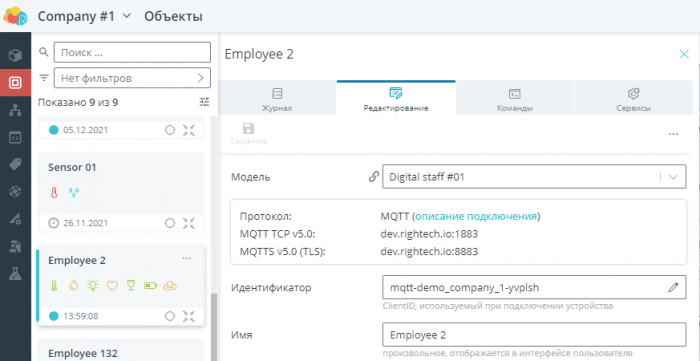Locate Employee 2 with the target circle icon
Image resolution: width=700 pixels, height=361 pixels.
170,316
